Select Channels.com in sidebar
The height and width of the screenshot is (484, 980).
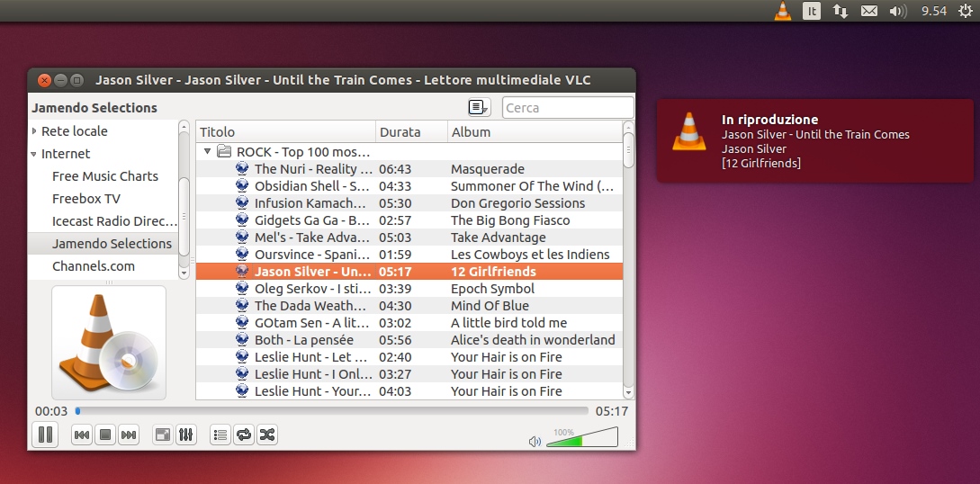pyautogui.click(x=93, y=266)
